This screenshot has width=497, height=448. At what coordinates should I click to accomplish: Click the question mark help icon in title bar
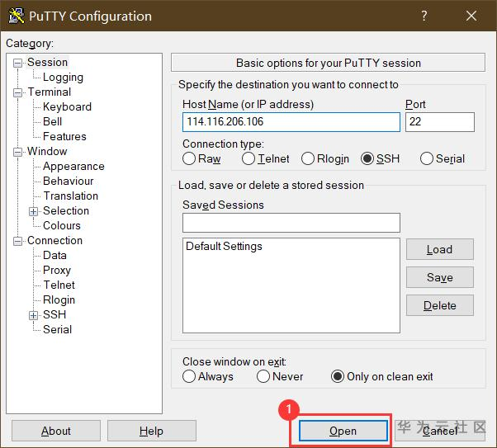424,16
